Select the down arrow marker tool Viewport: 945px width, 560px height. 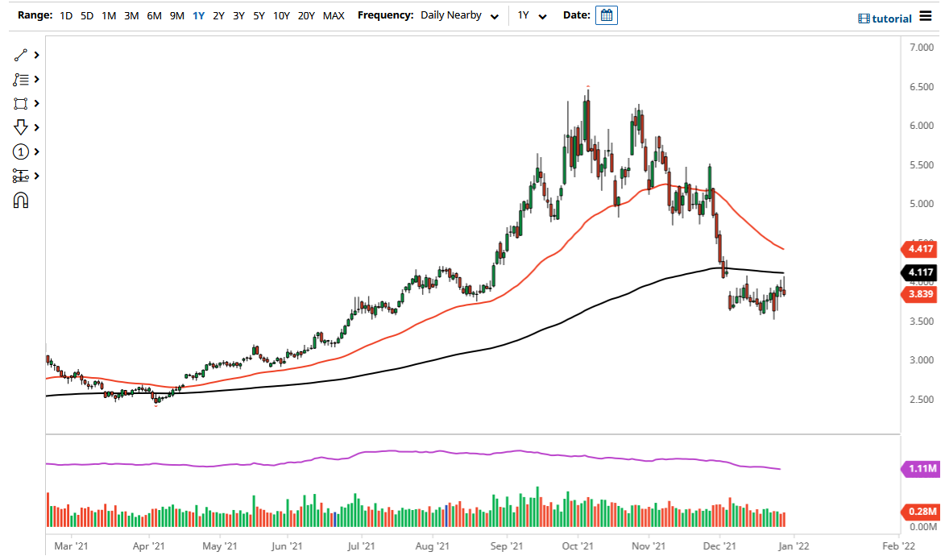20,127
